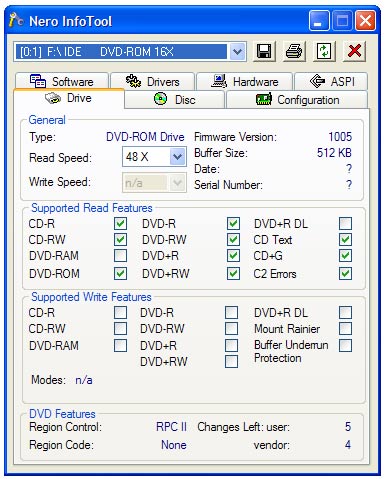Click the Refresh icon button
This screenshot has width=385, height=479.
324,52
